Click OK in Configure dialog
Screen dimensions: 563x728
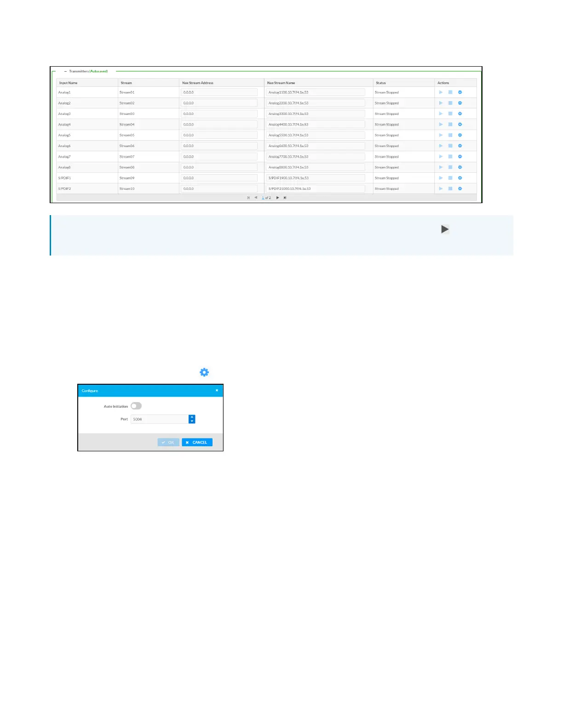[168, 442]
